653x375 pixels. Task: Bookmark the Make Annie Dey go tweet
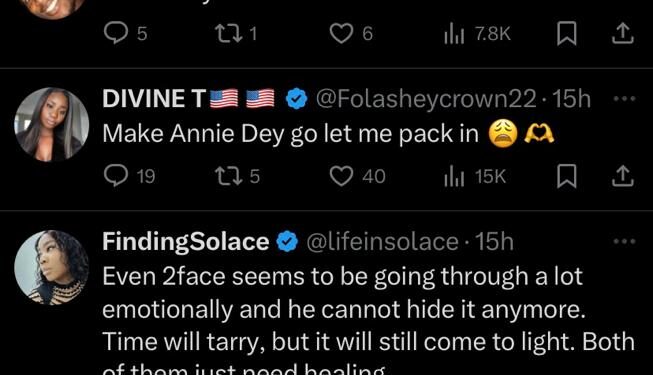click(x=567, y=176)
